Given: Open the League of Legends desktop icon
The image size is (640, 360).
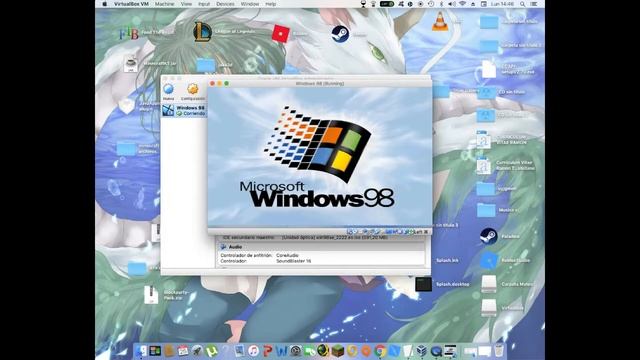Looking at the screenshot, I should [202, 32].
